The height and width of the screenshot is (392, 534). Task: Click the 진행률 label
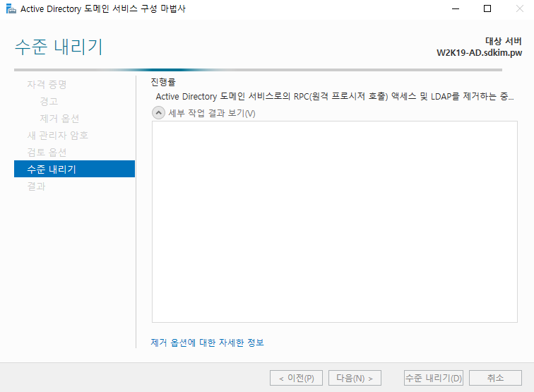163,82
